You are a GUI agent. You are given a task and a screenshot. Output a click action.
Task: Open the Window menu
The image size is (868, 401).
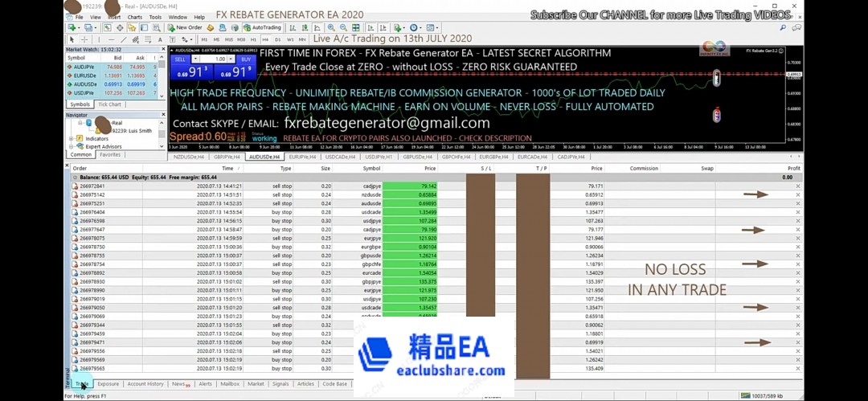point(178,17)
